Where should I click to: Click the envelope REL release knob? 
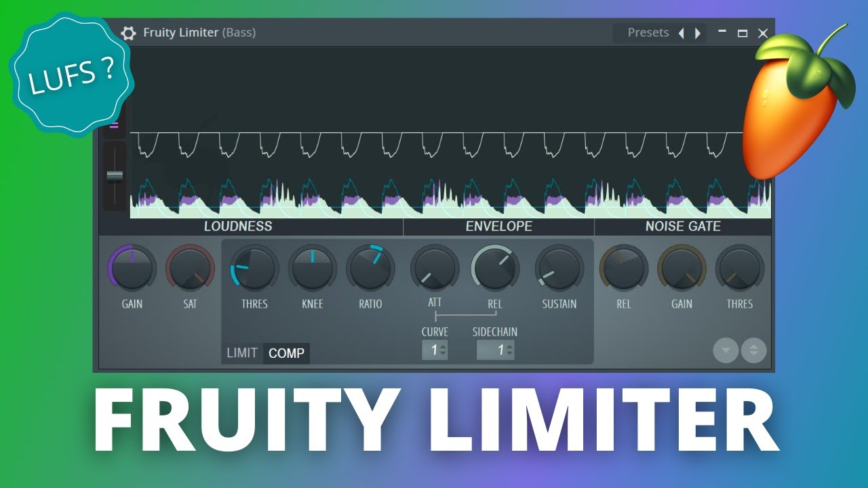(x=495, y=268)
